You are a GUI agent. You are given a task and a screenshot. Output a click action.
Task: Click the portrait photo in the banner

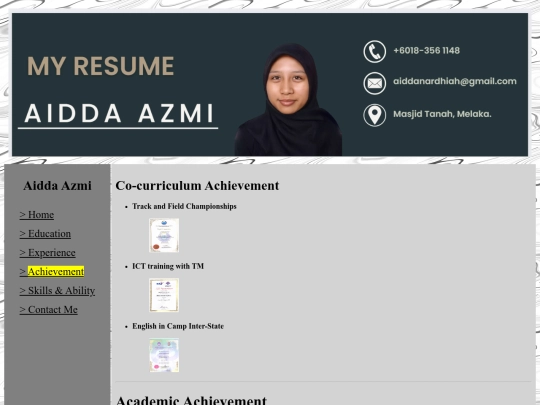[x=289, y=100]
